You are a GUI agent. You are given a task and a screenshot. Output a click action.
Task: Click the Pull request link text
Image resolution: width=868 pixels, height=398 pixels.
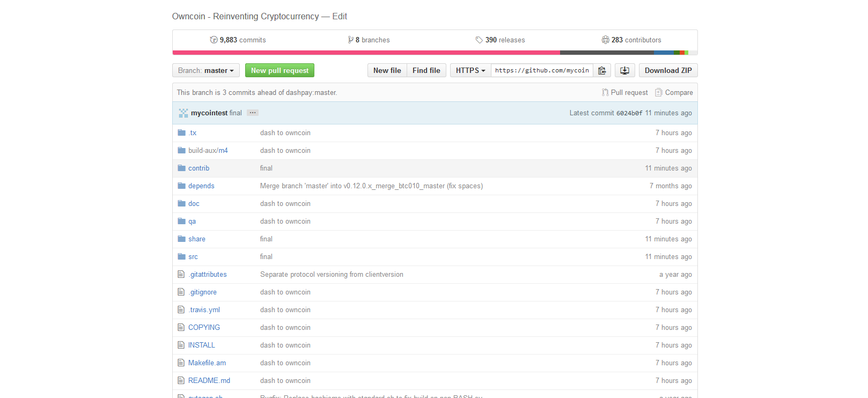click(629, 92)
